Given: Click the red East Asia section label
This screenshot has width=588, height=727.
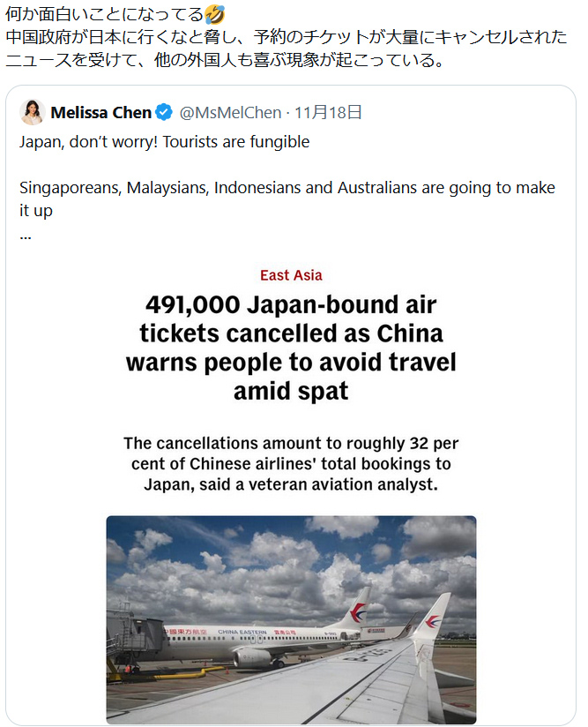Looking at the screenshot, I should click(x=291, y=275).
